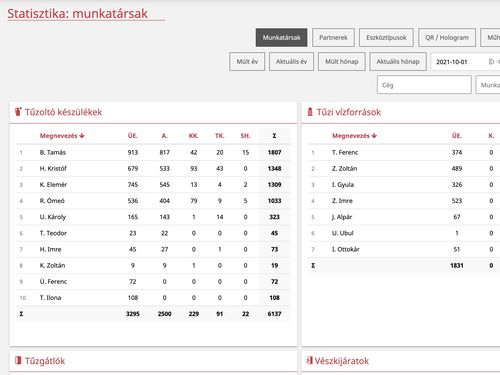The image size is (500, 375).
Task: Switch to the Eszköztípusok tab
Action: [x=386, y=37]
